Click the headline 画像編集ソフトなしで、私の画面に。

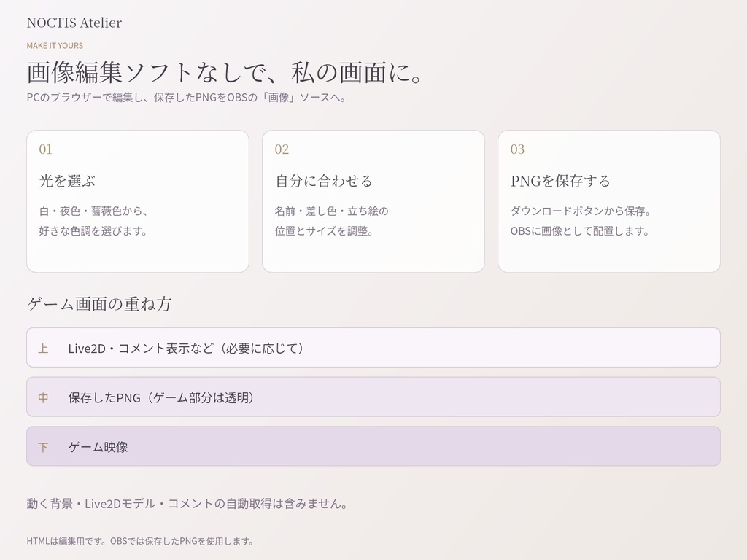pyautogui.click(x=225, y=72)
